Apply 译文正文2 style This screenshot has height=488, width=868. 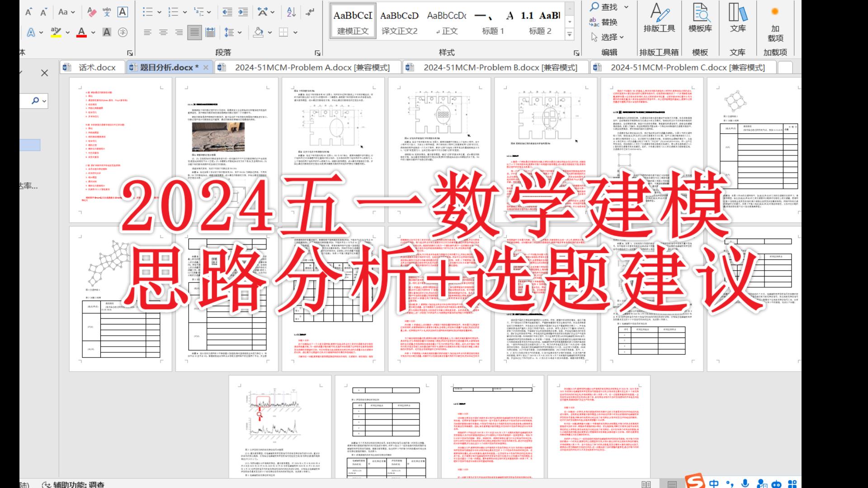click(x=400, y=22)
